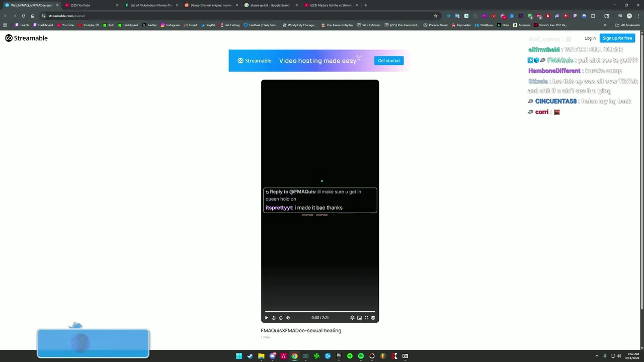Switch to the Madara Uchiha vs Shinobi tab
Image resolution: width=644 pixels, height=362 pixels.
tap(331, 5)
